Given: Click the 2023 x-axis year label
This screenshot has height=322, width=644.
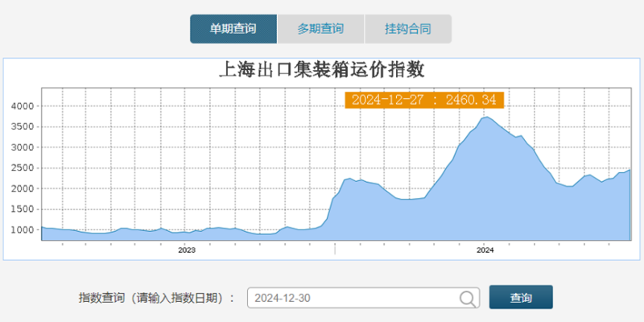Looking at the screenshot, I should click(187, 250).
